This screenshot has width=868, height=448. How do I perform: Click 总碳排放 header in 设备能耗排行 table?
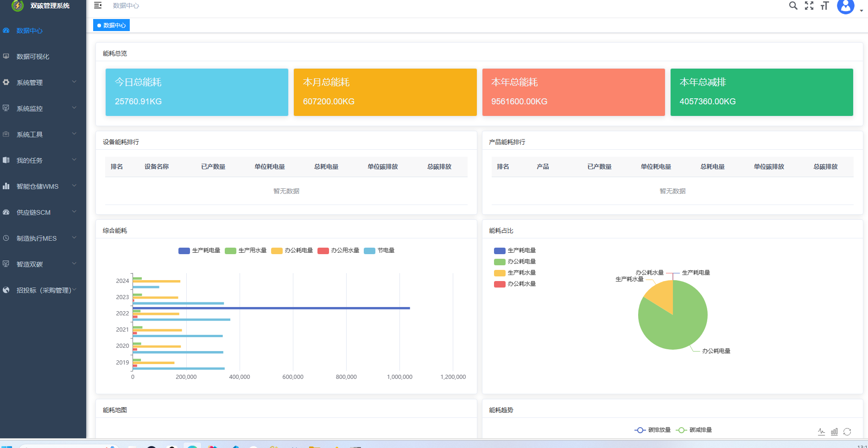(x=439, y=166)
